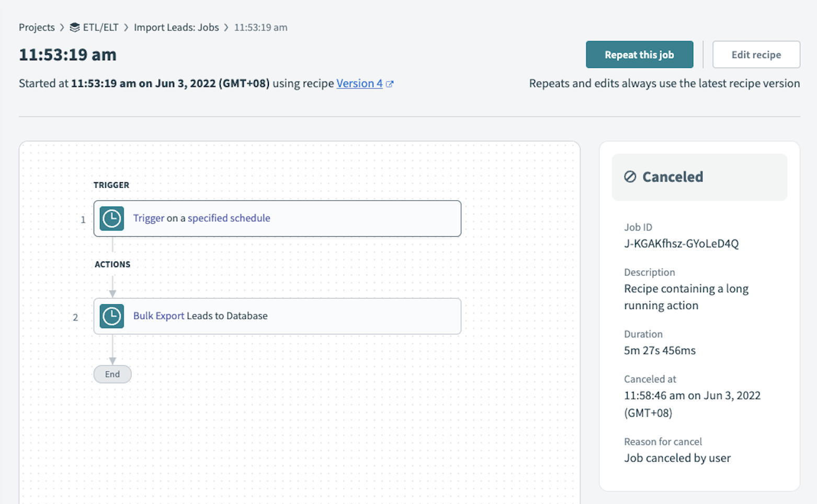Open the Version 4 recipe link
The height and width of the screenshot is (504, 817).
[359, 84]
